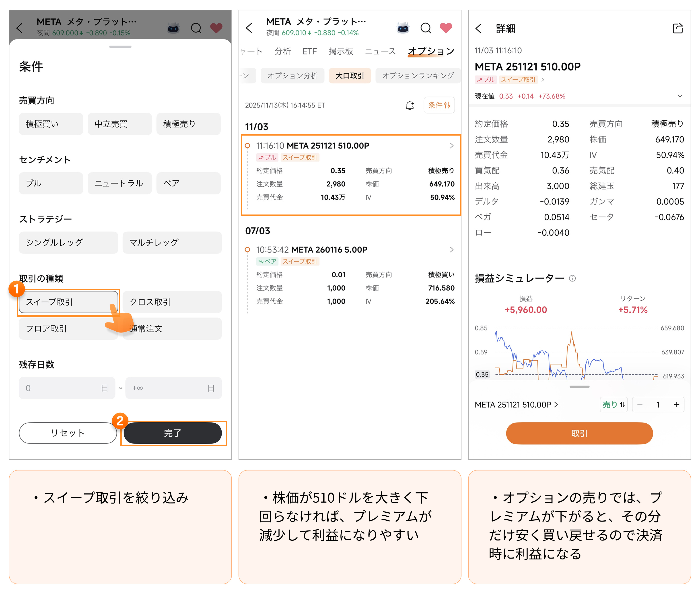
Task: Select シングルレッグ strategy
Action: tap(68, 242)
